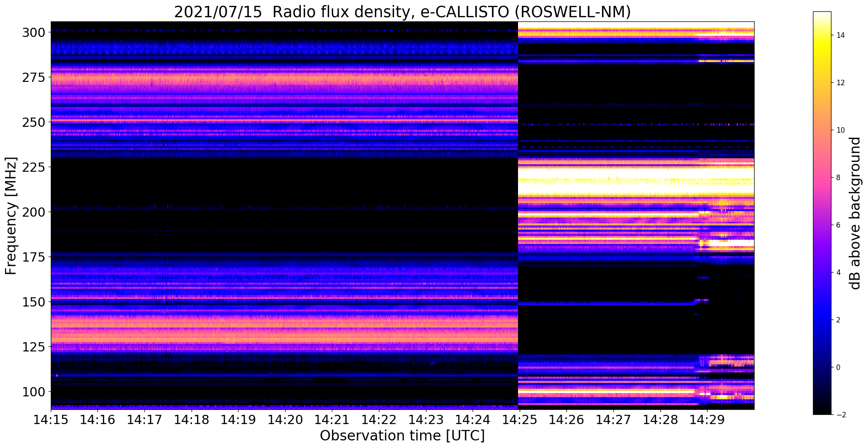This screenshot has height=448, width=868.
Task: Click the 14:26 time tick label
Action: 566,419
